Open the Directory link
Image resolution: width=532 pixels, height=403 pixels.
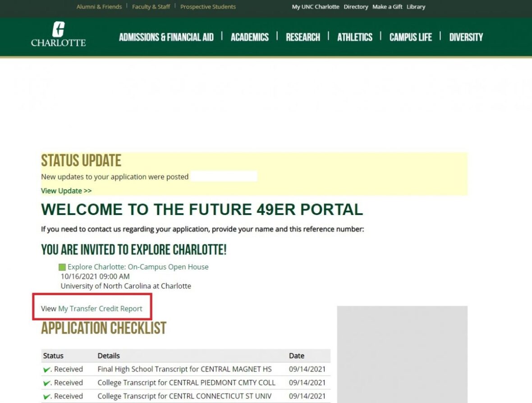(x=356, y=7)
